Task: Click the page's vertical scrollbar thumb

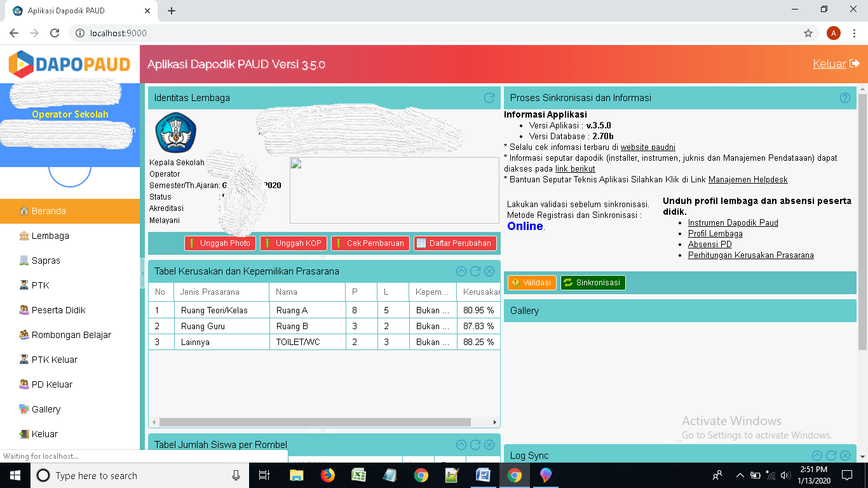Action: [x=862, y=222]
